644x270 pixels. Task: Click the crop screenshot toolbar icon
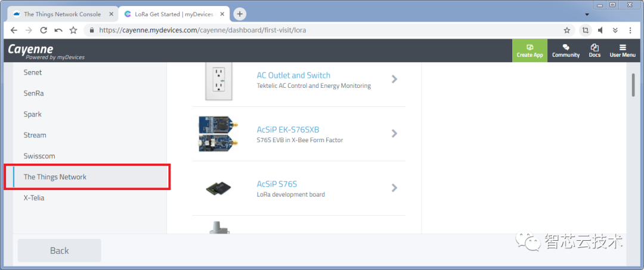(x=586, y=30)
